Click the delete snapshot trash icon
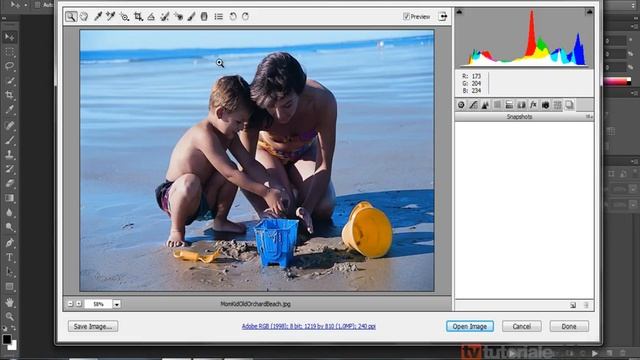Image resolution: width=640 pixels, height=360 pixels. click(x=586, y=305)
